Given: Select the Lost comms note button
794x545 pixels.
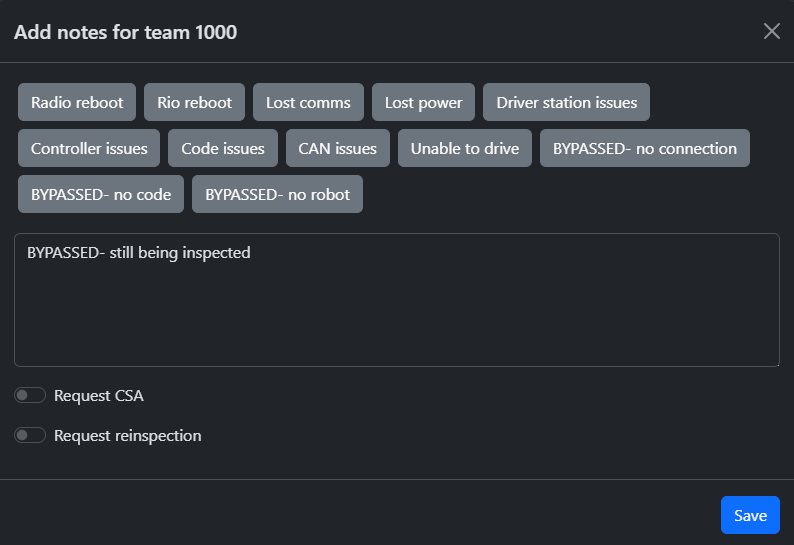Looking at the screenshot, I should [308, 102].
